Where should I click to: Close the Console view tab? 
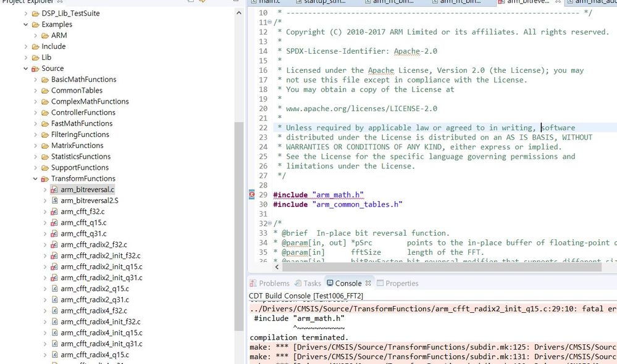point(368,283)
